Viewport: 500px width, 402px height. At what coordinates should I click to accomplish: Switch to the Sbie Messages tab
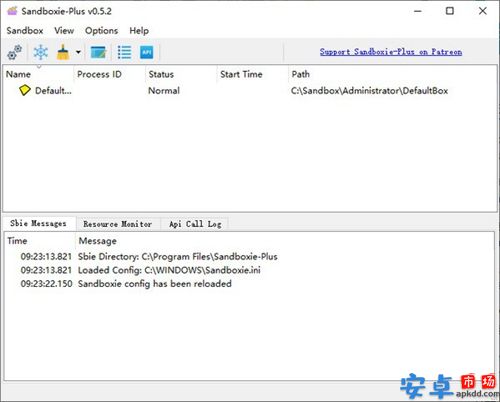(38, 223)
